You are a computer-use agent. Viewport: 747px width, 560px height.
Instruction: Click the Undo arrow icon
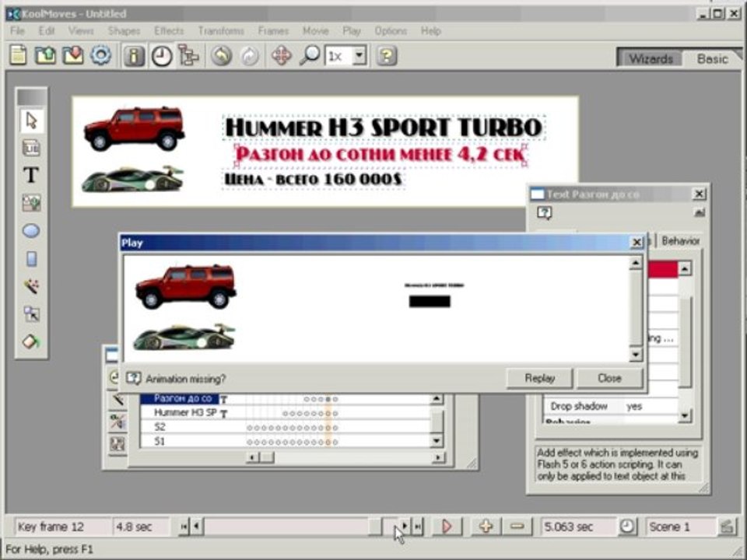(x=222, y=56)
